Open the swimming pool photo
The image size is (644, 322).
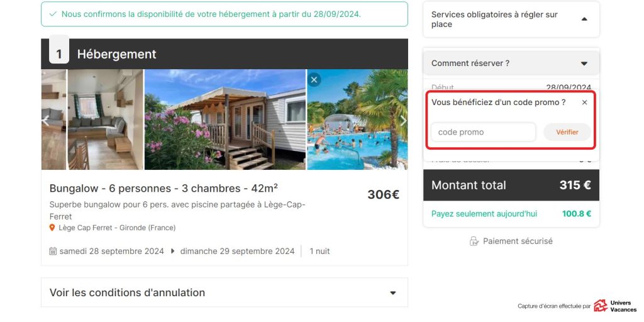tap(357, 119)
